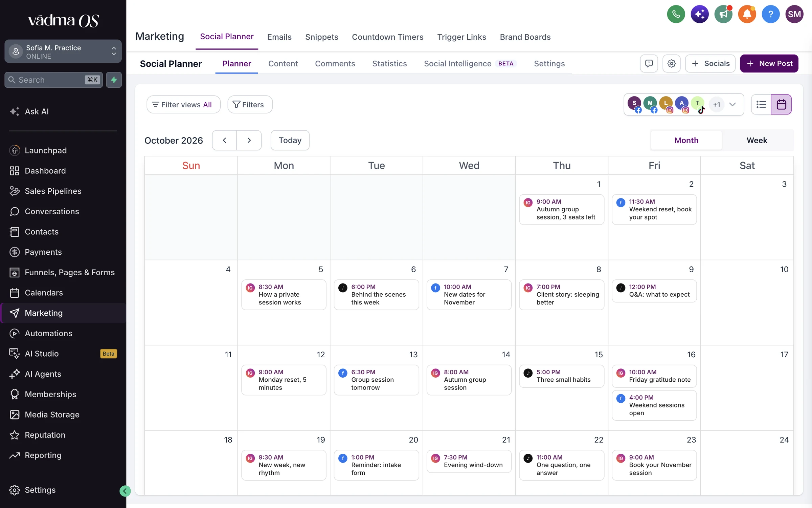Screen dimensions: 812x508
Task: Open the comment feedback icon beside Socials
Action: pyautogui.click(x=649, y=63)
